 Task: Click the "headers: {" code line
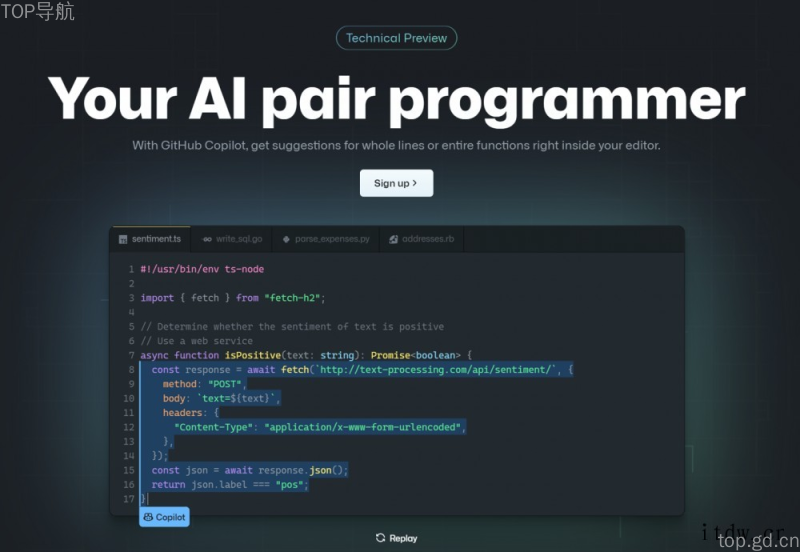(x=191, y=412)
